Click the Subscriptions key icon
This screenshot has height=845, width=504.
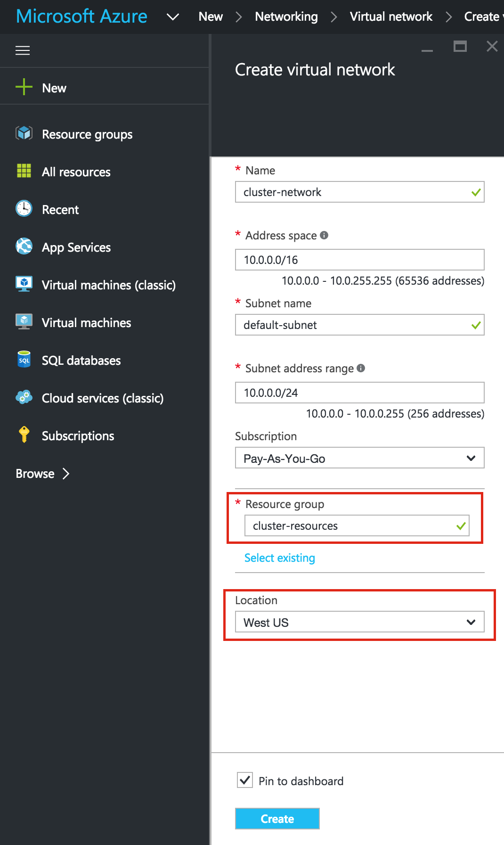tap(24, 435)
